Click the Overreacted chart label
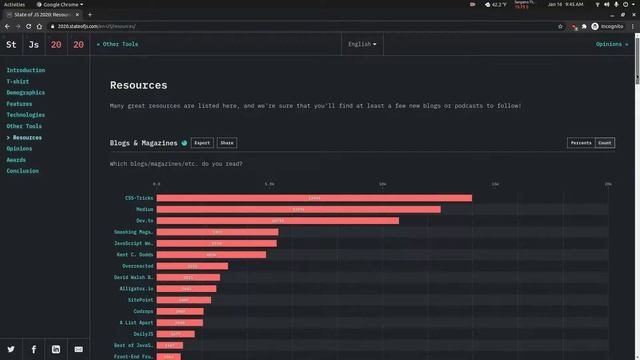The width and height of the screenshot is (640, 360). coord(138,266)
